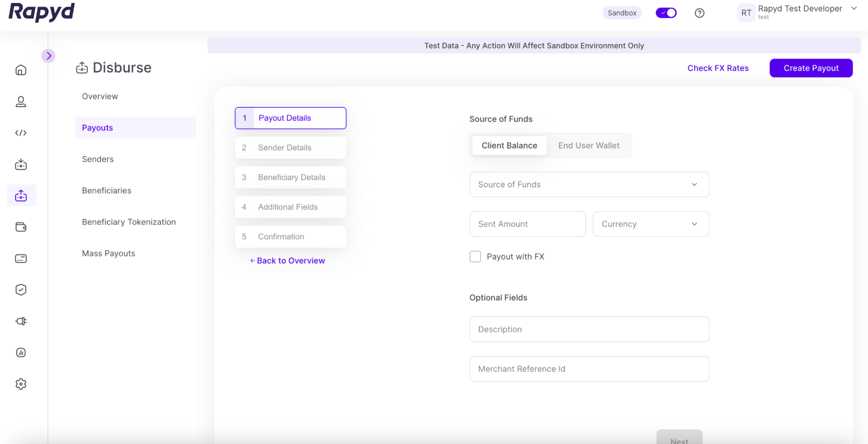Switch source to End User Wallet
This screenshot has height=444, width=868.
point(588,146)
